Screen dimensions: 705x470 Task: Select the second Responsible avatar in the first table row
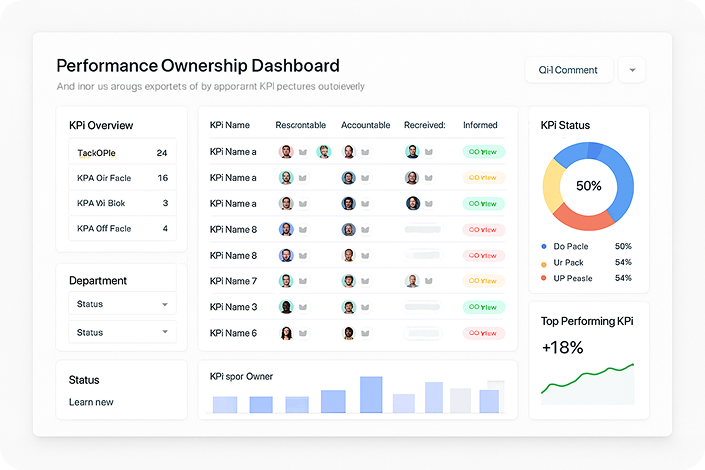click(323, 152)
